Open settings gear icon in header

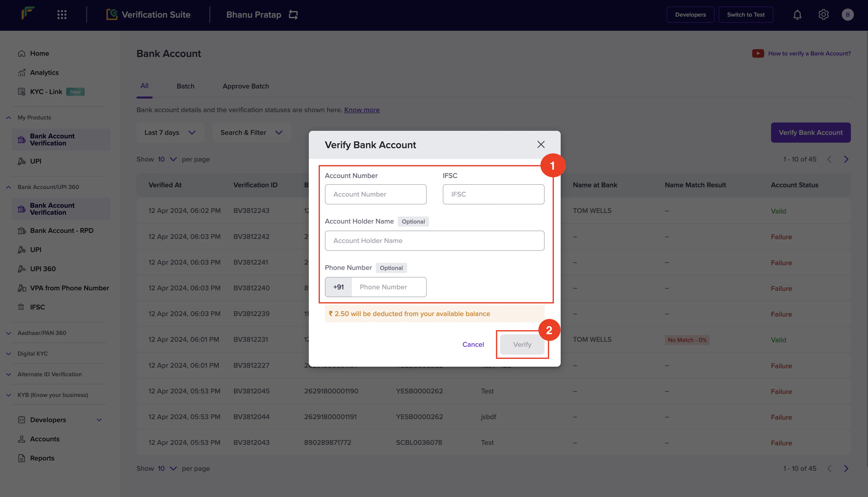click(823, 15)
